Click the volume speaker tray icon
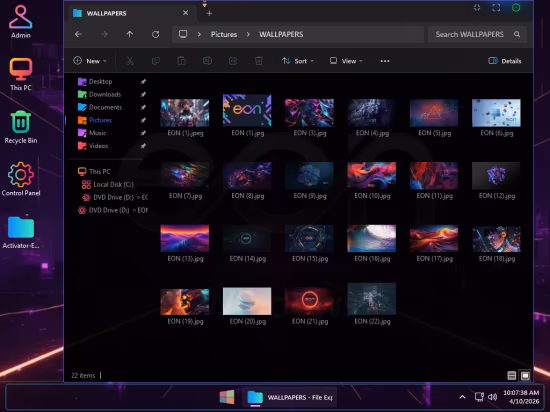Image resolution: width=550 pixels, height=412 pixels. click(x=492, y=397)
